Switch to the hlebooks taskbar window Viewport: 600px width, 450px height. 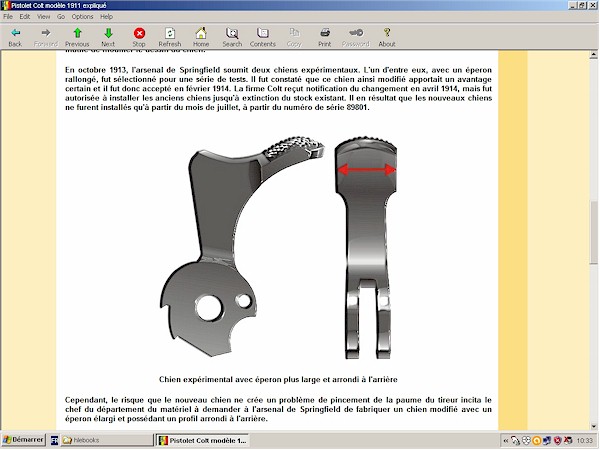[x=106, y=440]
